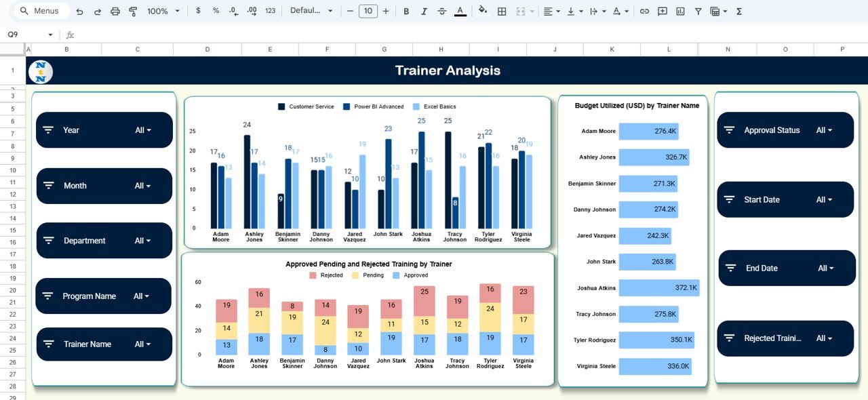Print the spreadsheet

(x=114, y=11)
